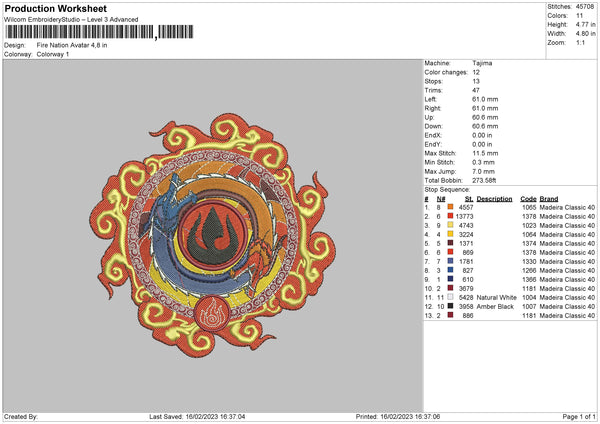The height and width of the screenshot is (424, 600).
Task: Select the 'Color changes:' label
Action: [x=446, y=72]
